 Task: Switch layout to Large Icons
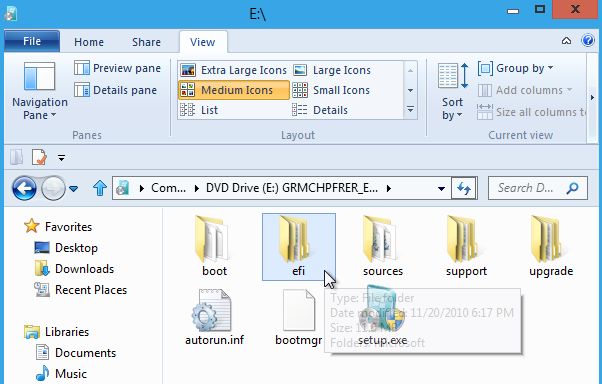pos(332,70)
